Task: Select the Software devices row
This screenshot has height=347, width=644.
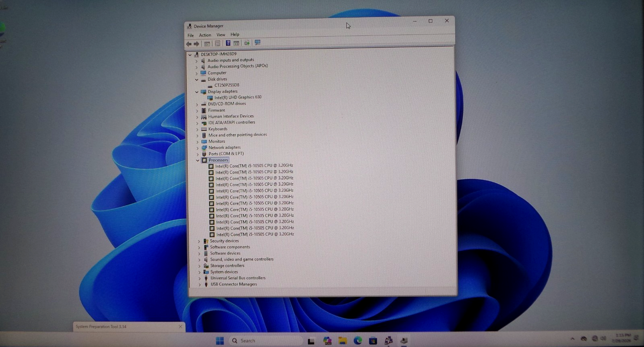Action: click(x=225, y=253)
